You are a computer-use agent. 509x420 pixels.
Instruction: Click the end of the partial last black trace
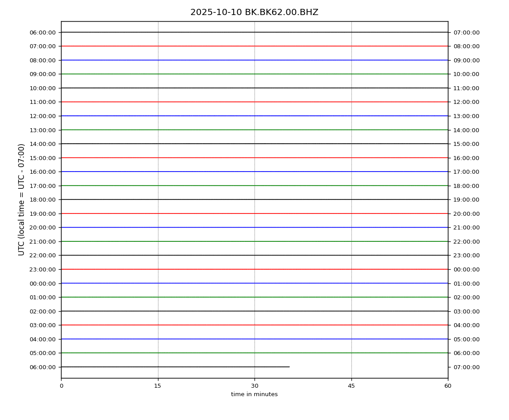tap(289, 367)
